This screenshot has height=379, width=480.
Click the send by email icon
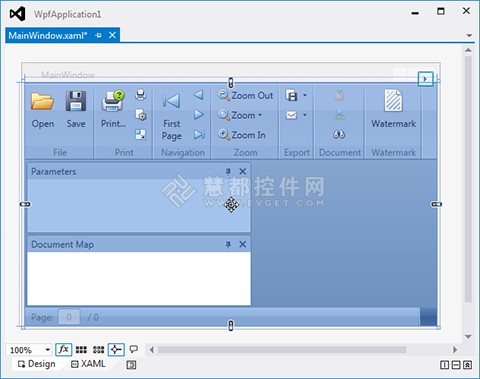point(291,115)
